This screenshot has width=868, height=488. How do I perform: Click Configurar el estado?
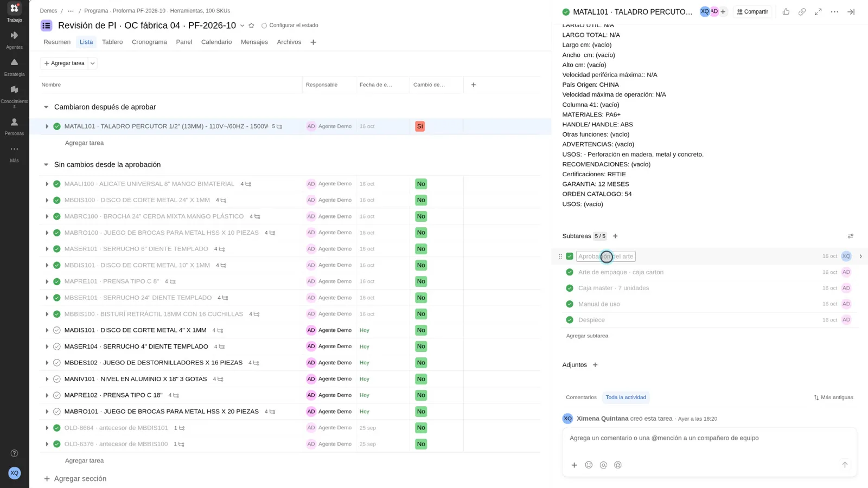coord(290,25)
